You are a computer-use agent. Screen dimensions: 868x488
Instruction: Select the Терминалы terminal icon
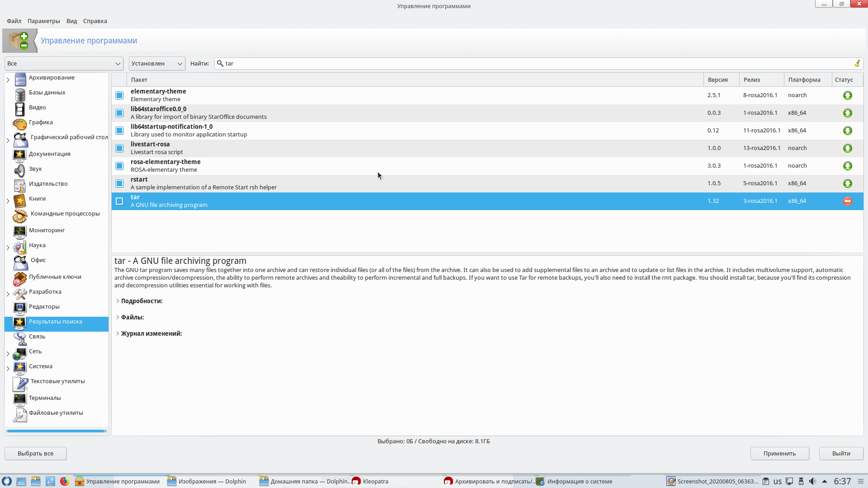(x=19, y=399)
